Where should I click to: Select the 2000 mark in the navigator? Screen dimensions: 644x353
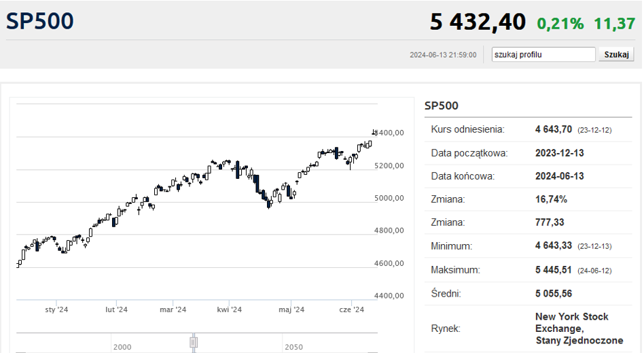tap(122, 347)
